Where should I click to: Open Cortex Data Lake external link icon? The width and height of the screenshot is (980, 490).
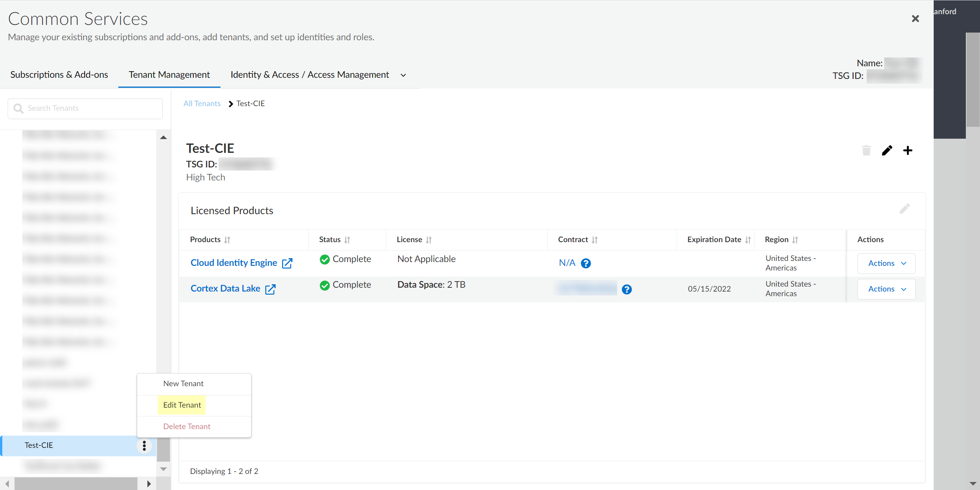coord(270,289)
